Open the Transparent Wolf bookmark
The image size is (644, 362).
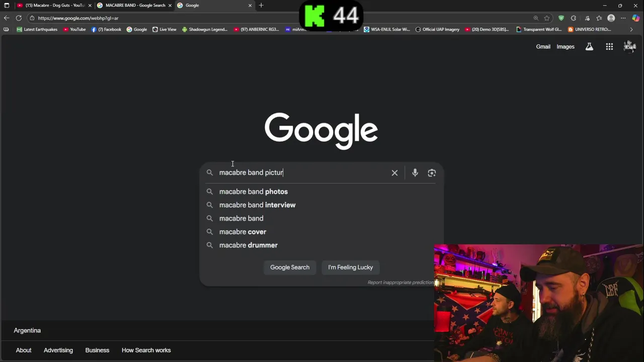539,29
